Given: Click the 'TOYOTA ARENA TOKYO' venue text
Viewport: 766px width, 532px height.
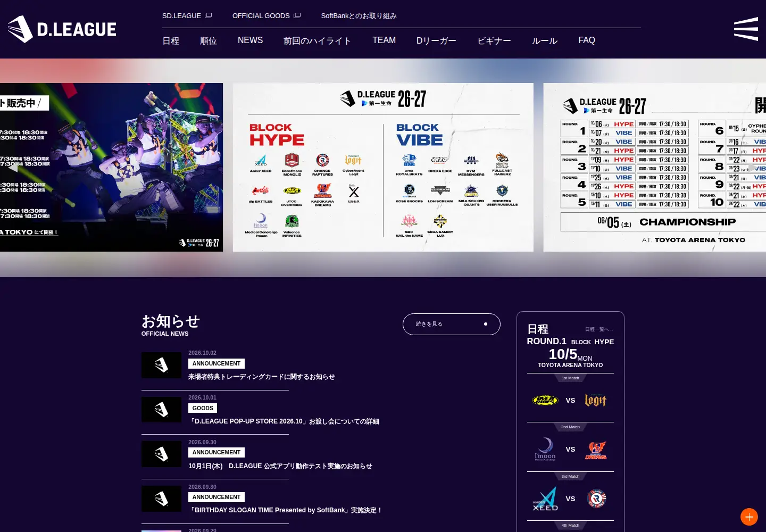Looking at the screenshot, I should click(570, 365).
